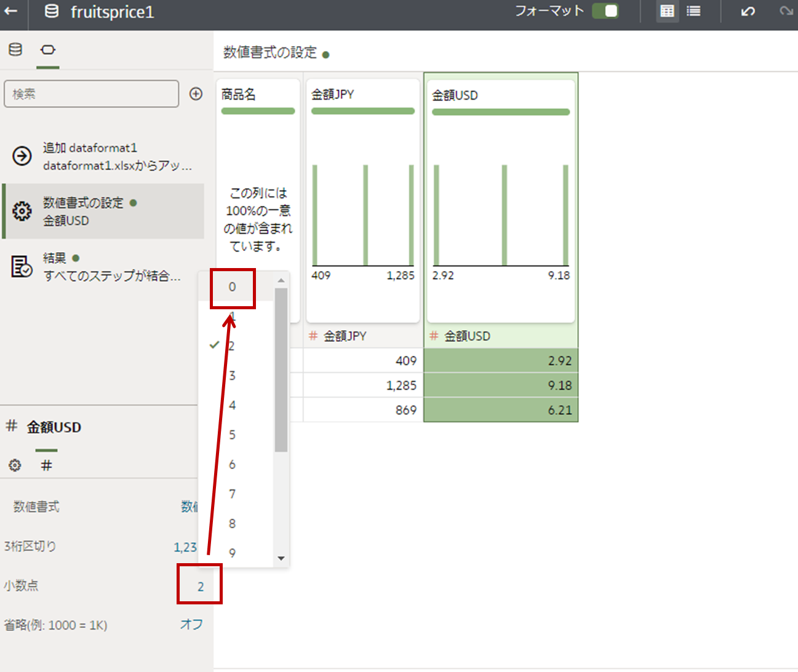Viewport: 798px width, 672px height.
Task: Switch to list view icon
Action: (x=693, y=11)
